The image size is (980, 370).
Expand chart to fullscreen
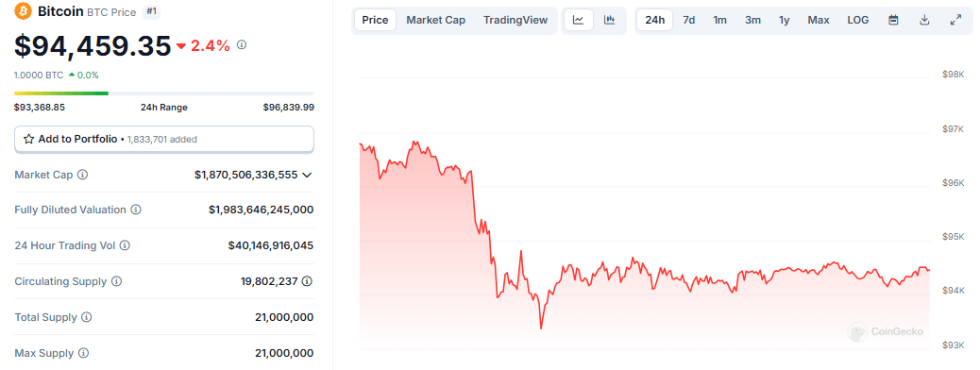(x=955, y=20)
